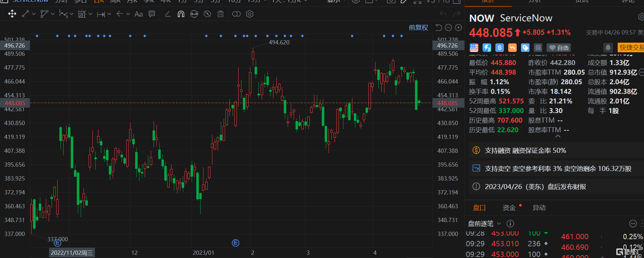The width and height of the screenshot is (644, 258).
Task: Toggle hide drawings eye icon
Action: tap(207, 14)
